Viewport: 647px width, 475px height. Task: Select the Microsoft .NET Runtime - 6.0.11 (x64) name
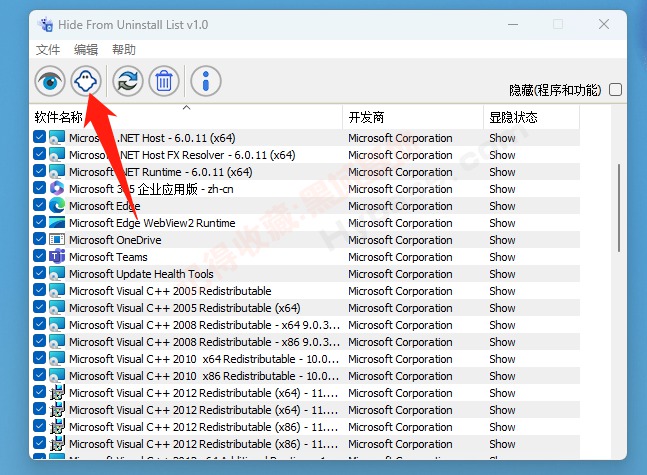(161, 172)
